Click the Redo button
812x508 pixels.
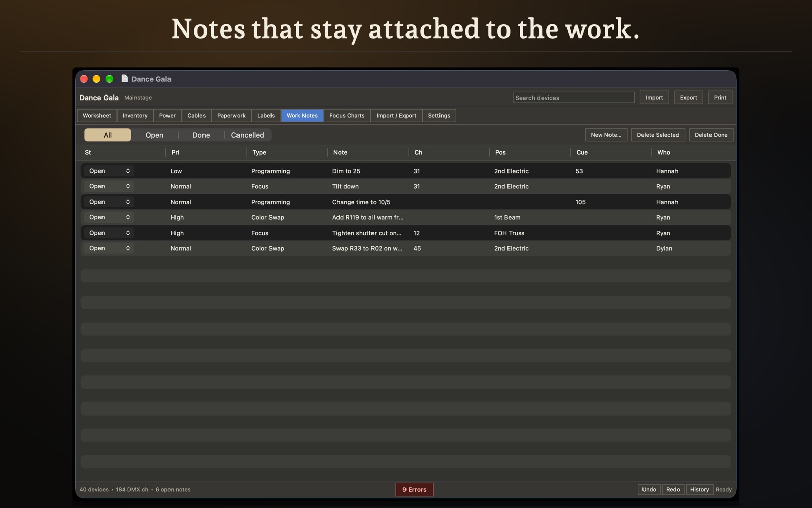[673, 490]
